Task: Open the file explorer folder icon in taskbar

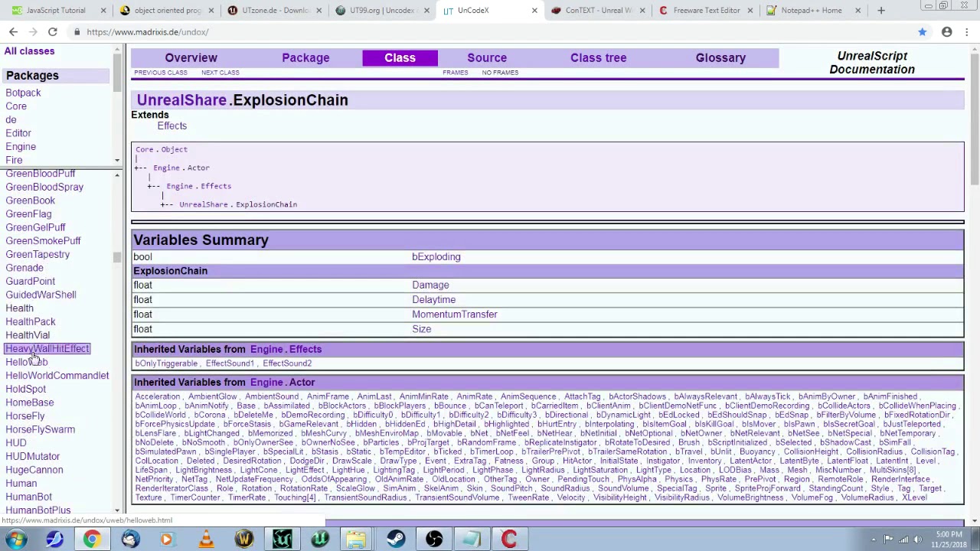Action: 358,540
